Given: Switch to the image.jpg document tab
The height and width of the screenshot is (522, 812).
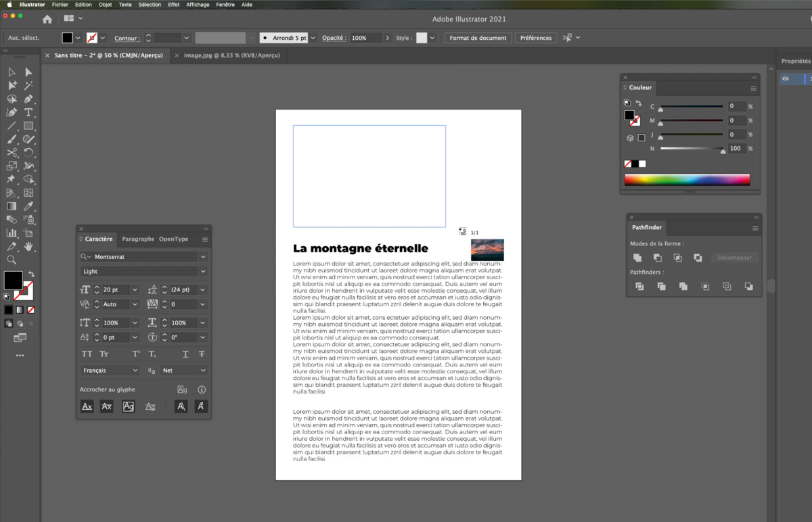Looking at the screenshot, I should 231,55.
